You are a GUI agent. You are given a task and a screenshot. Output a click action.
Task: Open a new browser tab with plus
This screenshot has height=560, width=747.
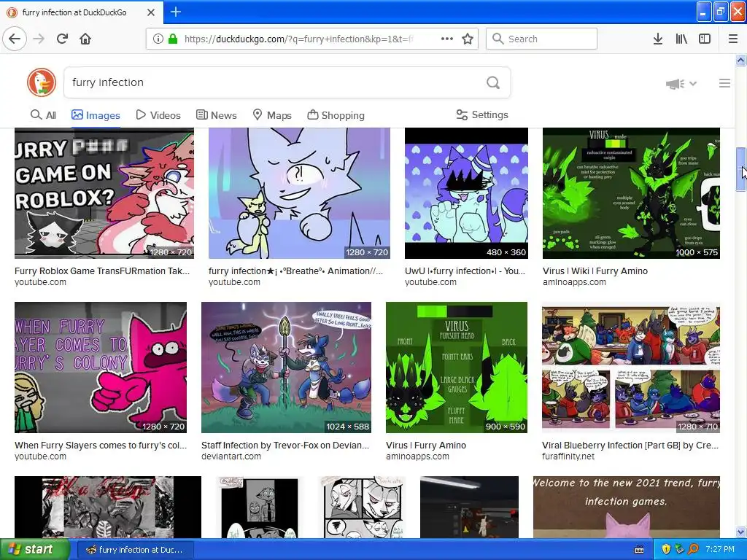(175, 12)
